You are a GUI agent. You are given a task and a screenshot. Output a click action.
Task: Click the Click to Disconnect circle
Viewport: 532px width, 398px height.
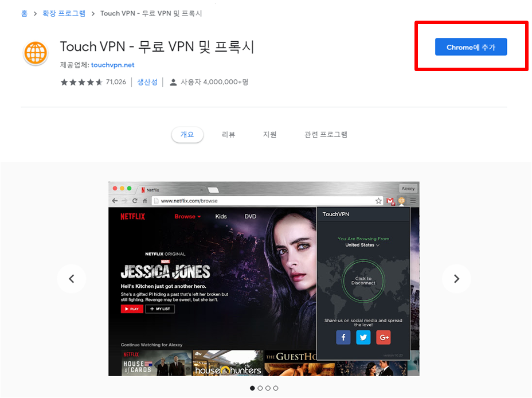[x=363, y=280]
